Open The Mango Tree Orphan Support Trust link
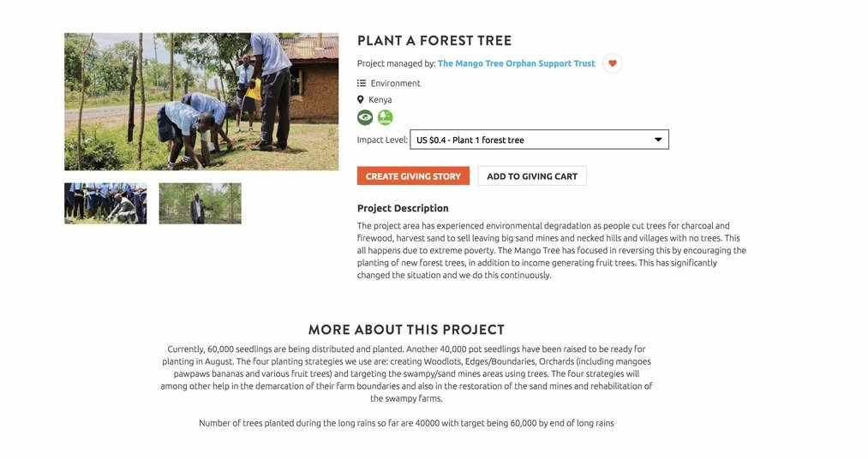The height and width of the screenshot is (459, 868). 516,63
